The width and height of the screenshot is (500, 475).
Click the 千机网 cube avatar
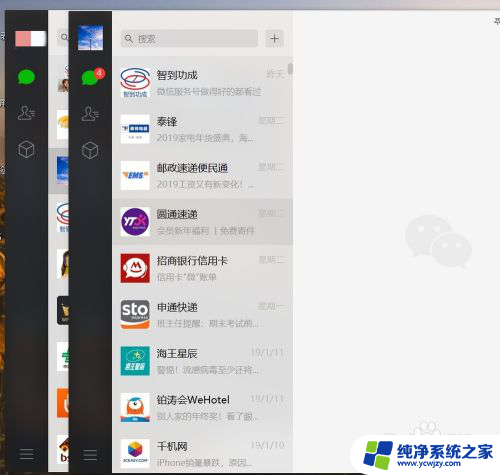click(x=135, y=453)
